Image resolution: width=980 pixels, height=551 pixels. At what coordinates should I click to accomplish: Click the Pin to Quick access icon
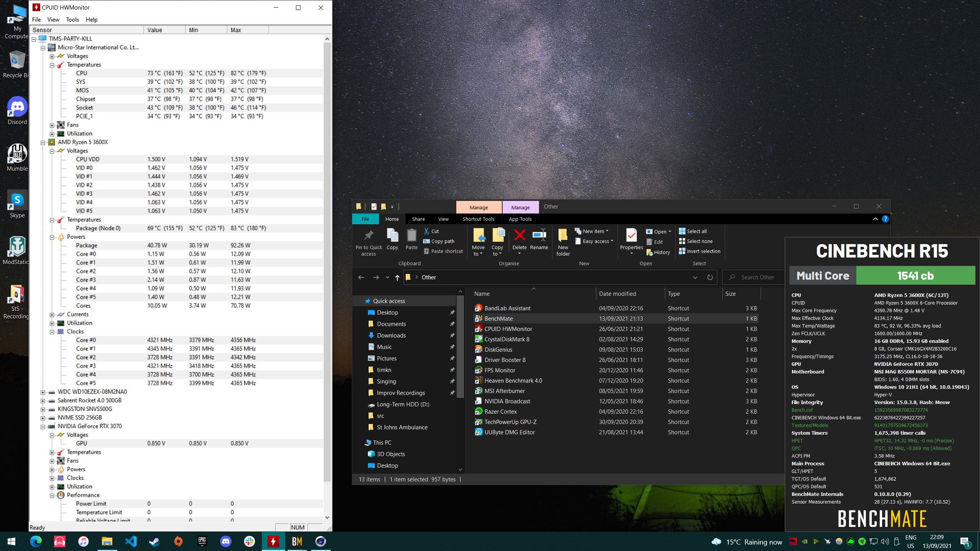(369, 235)
